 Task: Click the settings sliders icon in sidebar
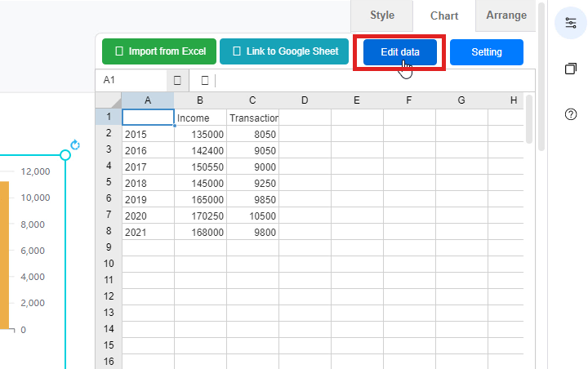pos(571,22)
